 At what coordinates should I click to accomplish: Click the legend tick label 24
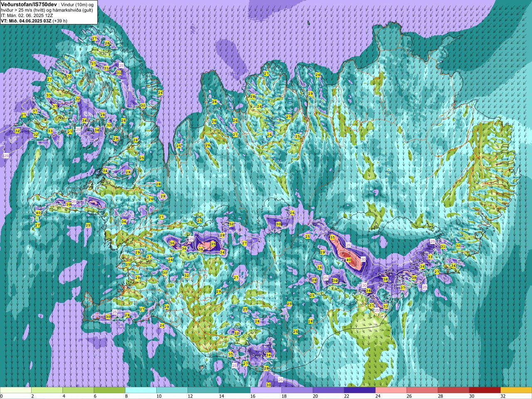pyautogui.click(x=378, y=396)
